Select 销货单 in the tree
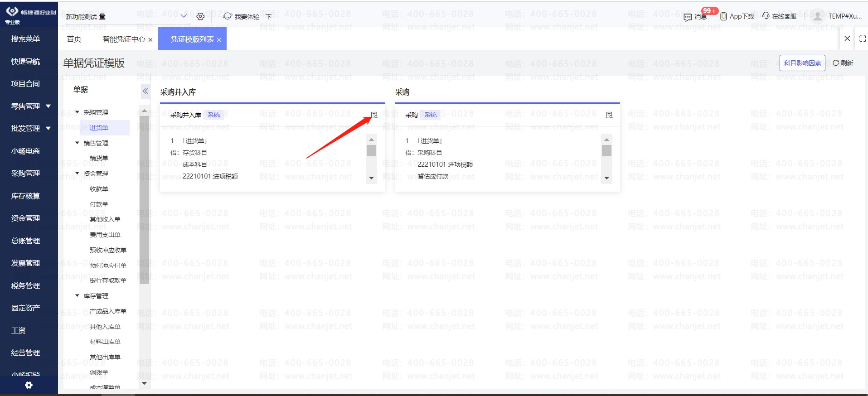 pyautogui.click(x=99, y=158)
